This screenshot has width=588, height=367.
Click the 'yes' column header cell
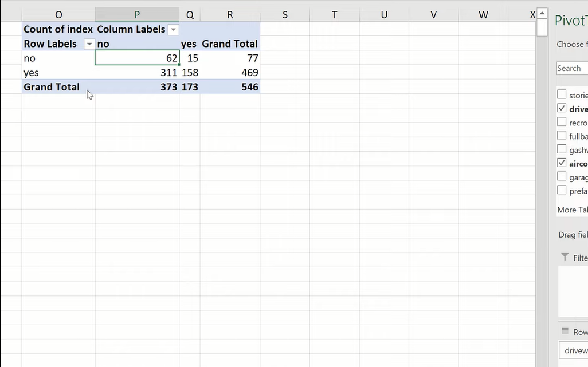point(190,44)
